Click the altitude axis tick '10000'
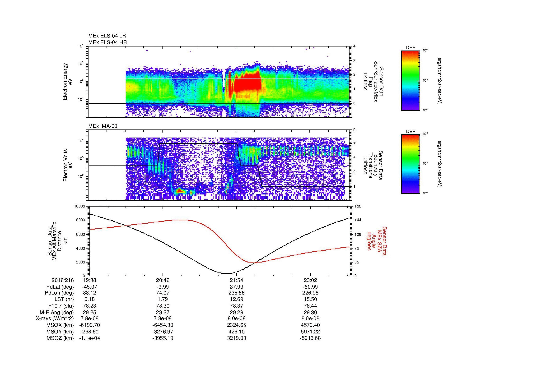Image resolution: width=555 pixels, height=392 pixels. 80,206
